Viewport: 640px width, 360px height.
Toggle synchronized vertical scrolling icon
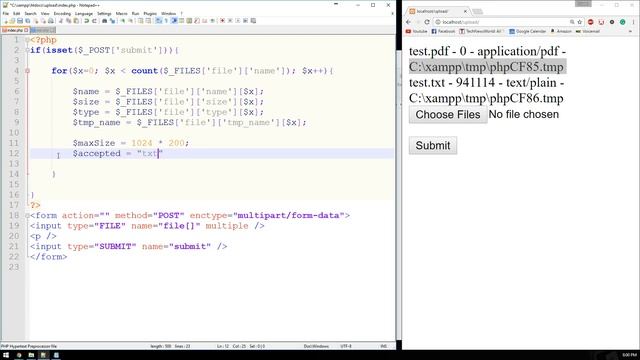[140, 21]
